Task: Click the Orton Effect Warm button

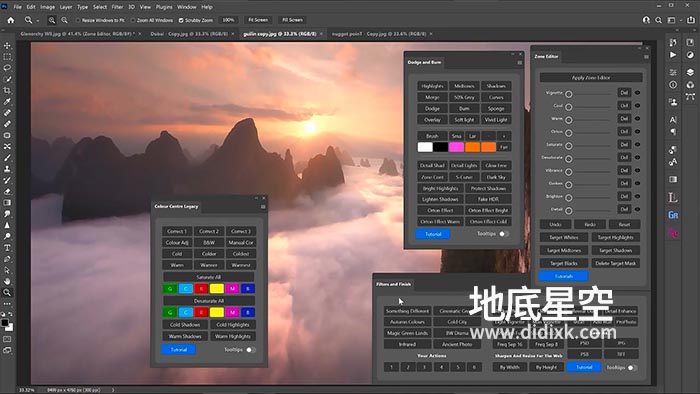Action: 440,222
